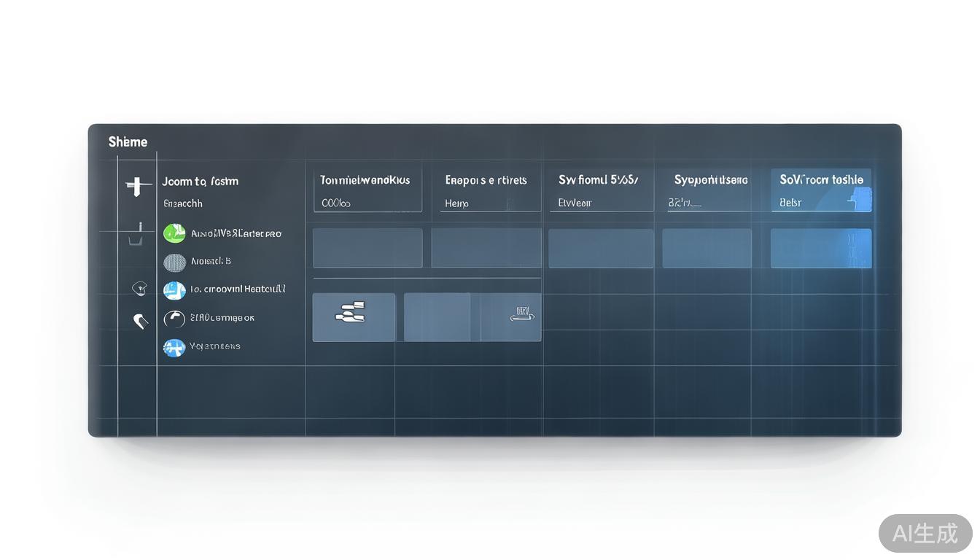Viewport: 980px width, 560px height.
Task: Click the 'Joom to, fostm' heading
Action: 201,182
